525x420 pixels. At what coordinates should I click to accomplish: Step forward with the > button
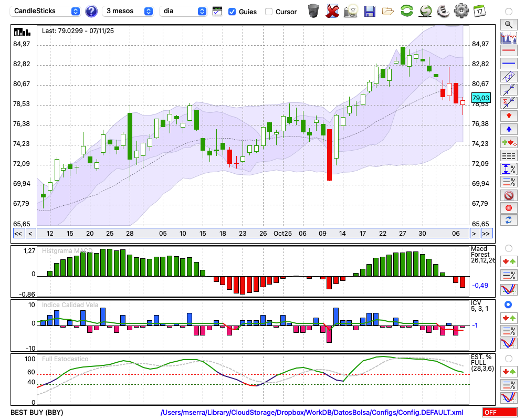474,234
